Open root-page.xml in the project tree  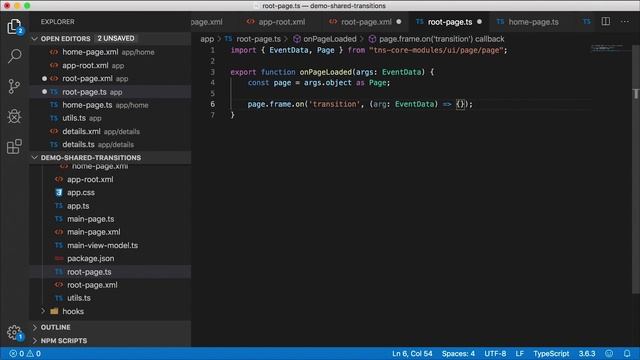(x=110, y=285)
